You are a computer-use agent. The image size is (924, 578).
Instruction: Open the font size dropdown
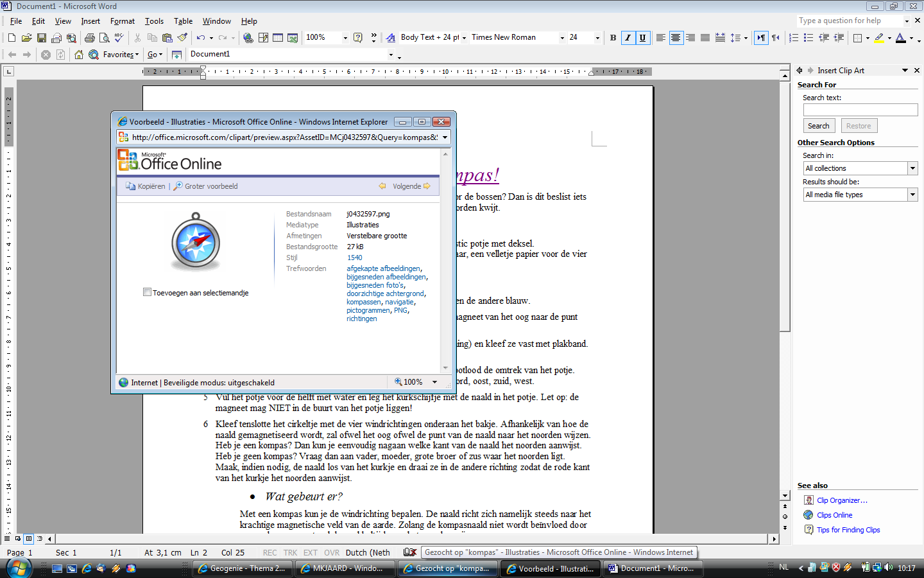597,38
